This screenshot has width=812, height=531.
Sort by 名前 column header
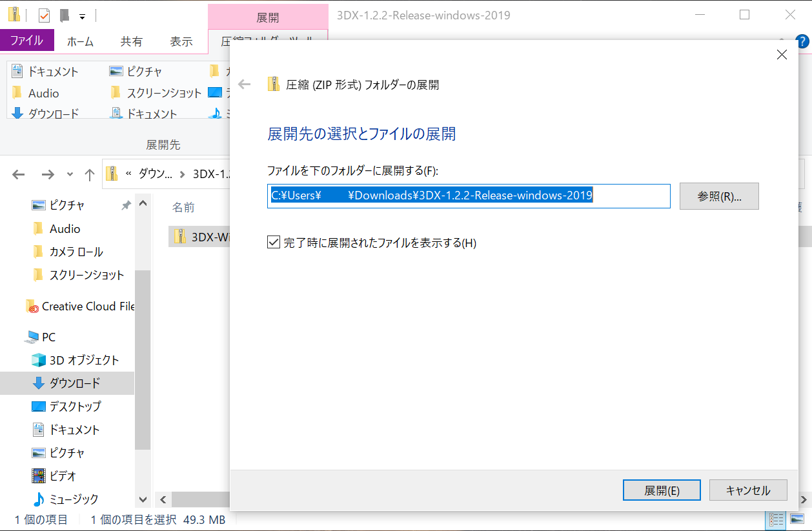183,207
